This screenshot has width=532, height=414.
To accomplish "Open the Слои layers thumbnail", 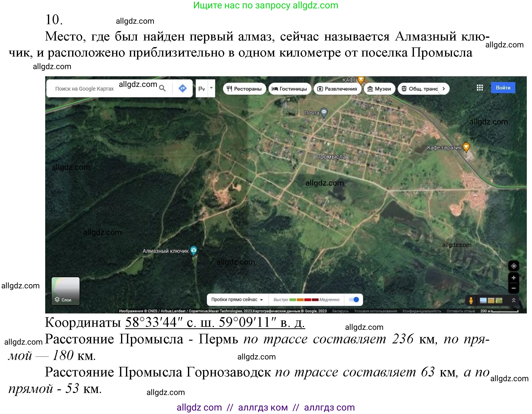I will [65, 291].
